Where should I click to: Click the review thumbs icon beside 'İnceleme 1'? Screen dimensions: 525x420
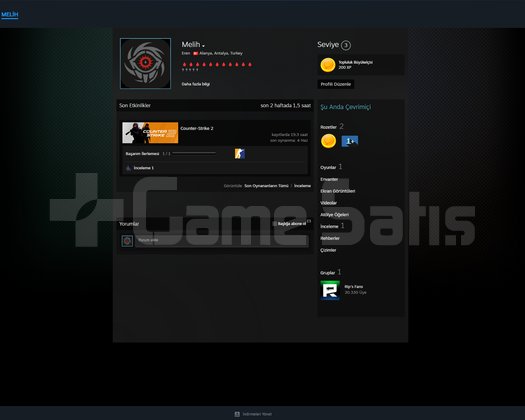point(128,168)
